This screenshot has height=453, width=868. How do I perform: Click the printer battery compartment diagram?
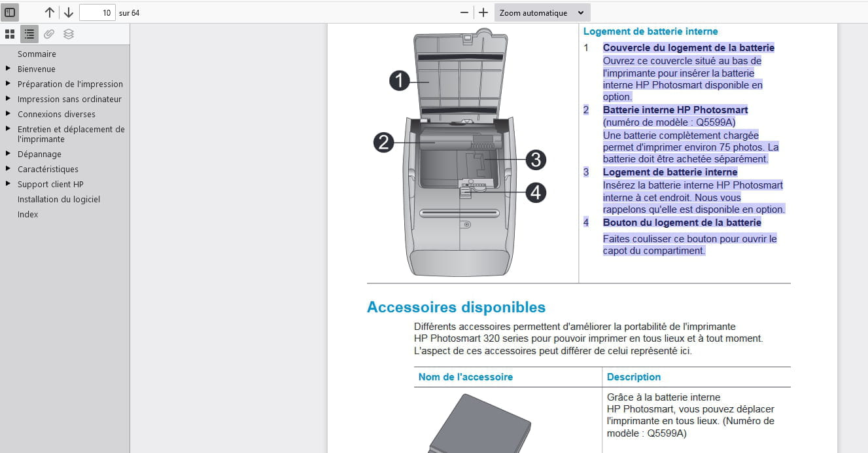pyautogui.click(x=459, y=152)
